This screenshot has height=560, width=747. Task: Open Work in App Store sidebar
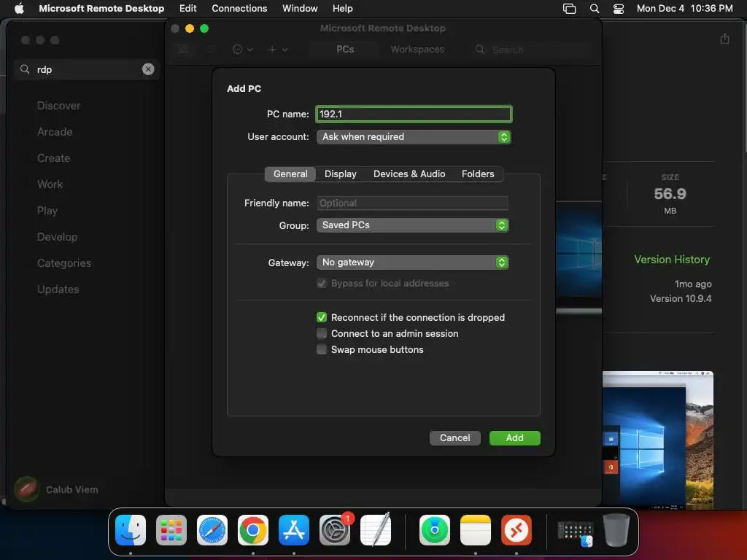tap(50, 184)
